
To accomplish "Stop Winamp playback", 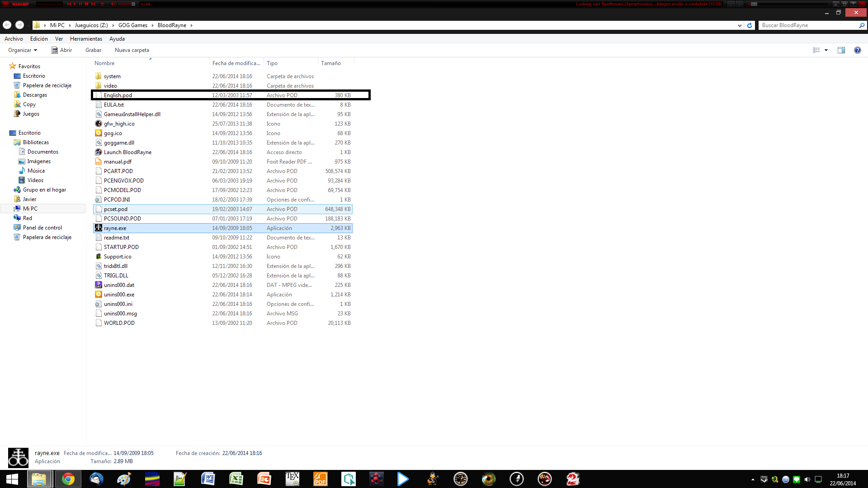I will pos(86,4).
